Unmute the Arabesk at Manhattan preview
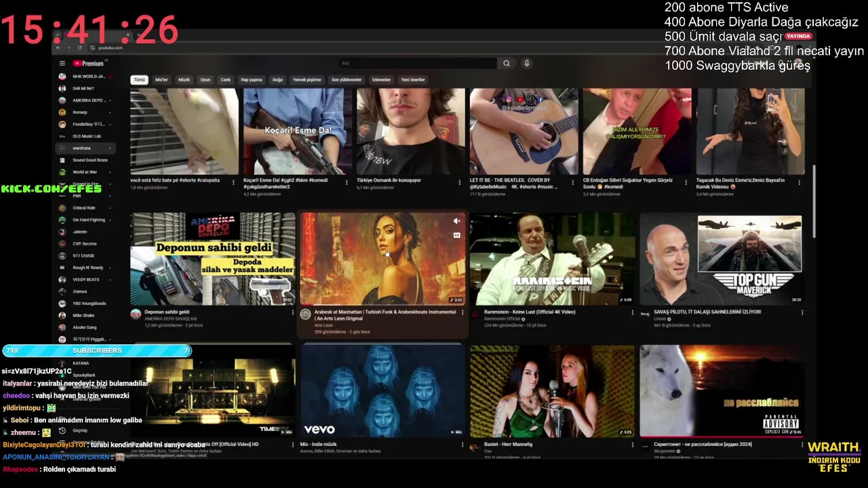This screenshot has height=488, width=868. (456, 221)
